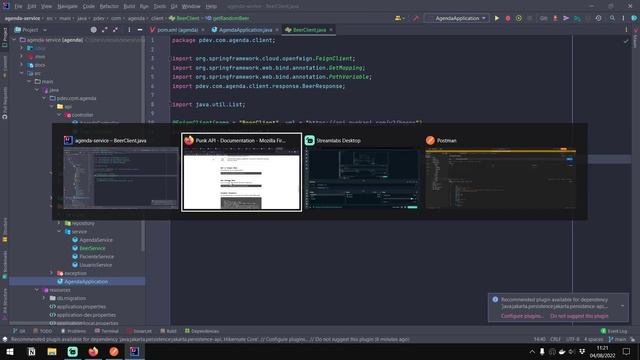Open the AgendaApplication run configuration dropdown
Image resolution: width=640 pixels, height=360 pixels.
(457, 18)
